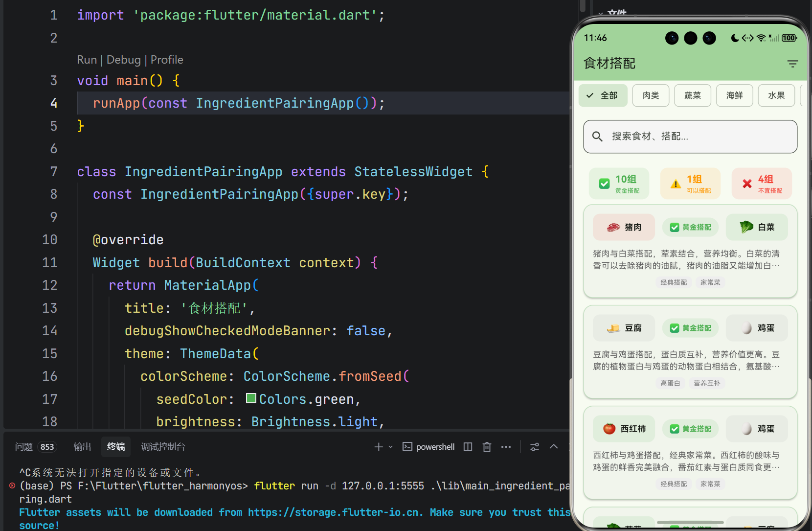Split the terminal panel

pyautogui.click(x=468, y=447)
